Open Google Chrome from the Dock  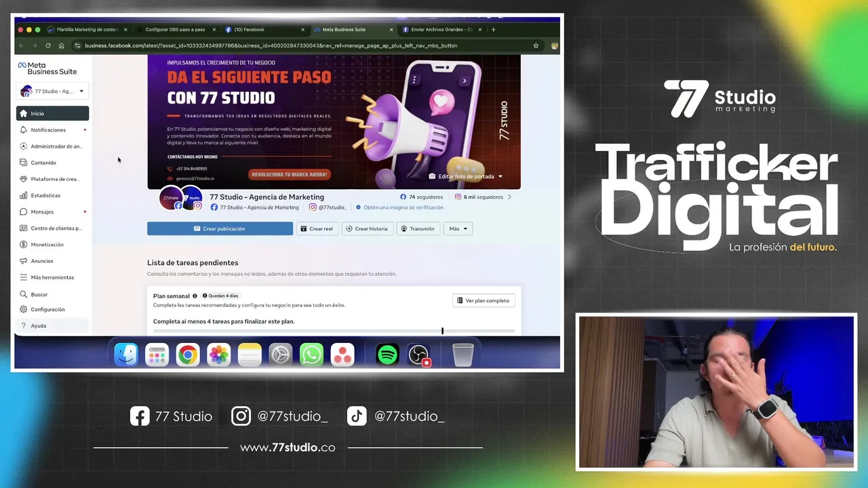pos(188,354)
